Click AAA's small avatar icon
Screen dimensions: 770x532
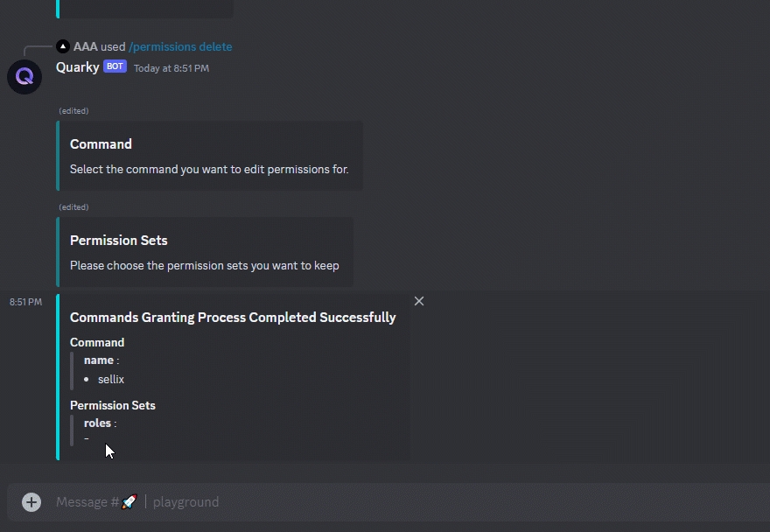(62, 46)
